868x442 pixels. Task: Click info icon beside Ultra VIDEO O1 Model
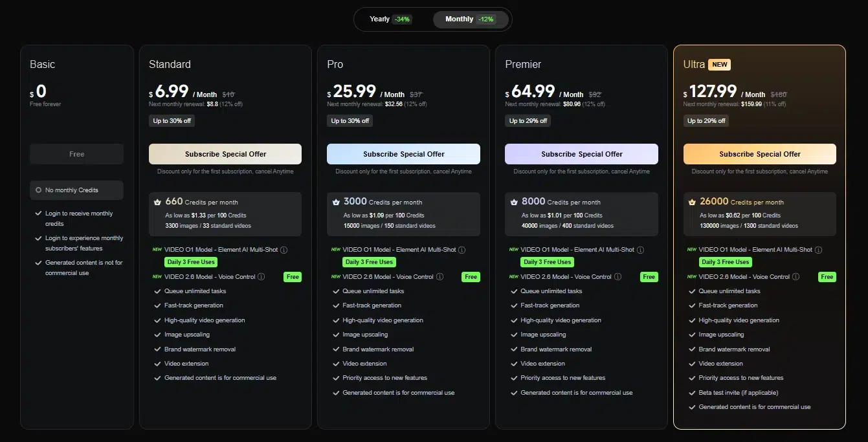[x=818, y=250]
